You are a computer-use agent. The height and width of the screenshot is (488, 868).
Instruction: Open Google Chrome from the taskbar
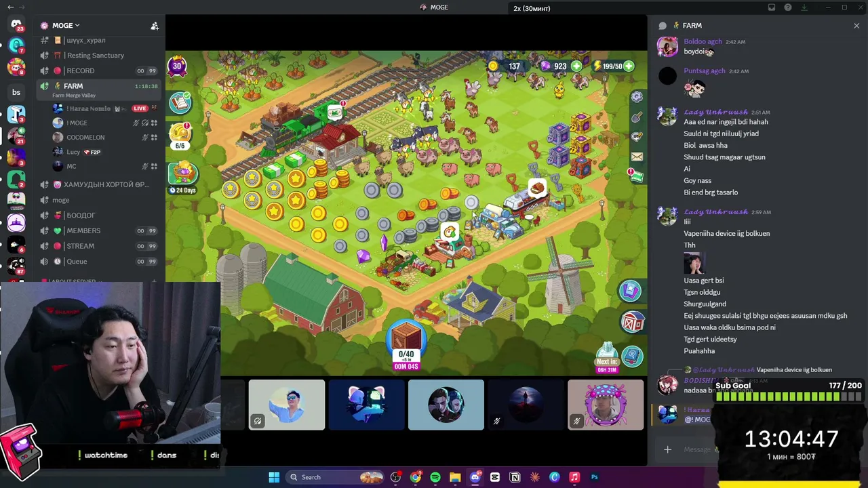click(416, 477)
